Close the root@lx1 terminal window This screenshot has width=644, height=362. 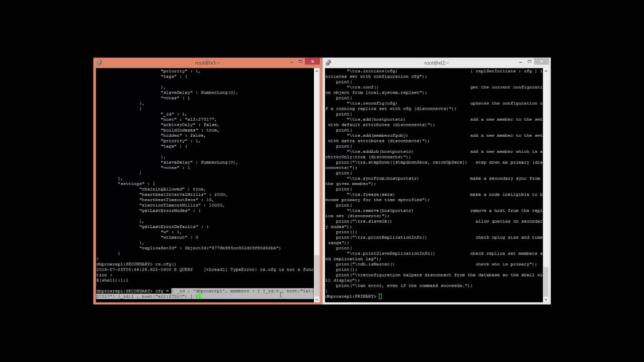[x=312, y=62]
